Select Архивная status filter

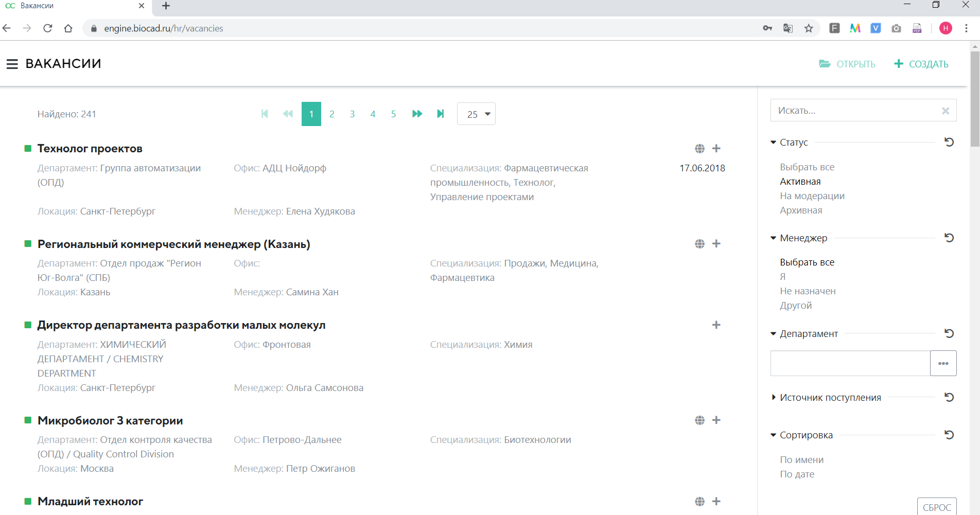tap(801, 210)
